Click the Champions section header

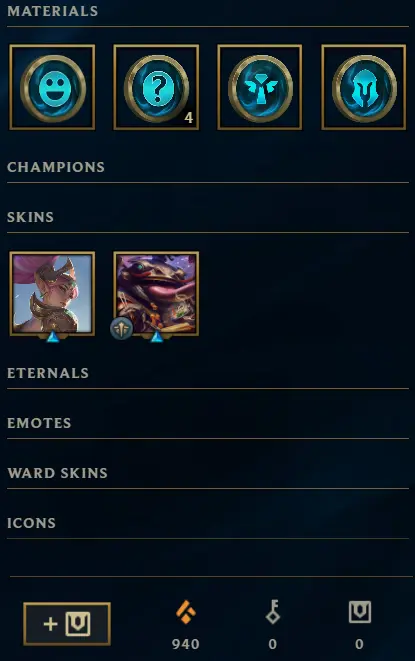click(x=56, y=167)
